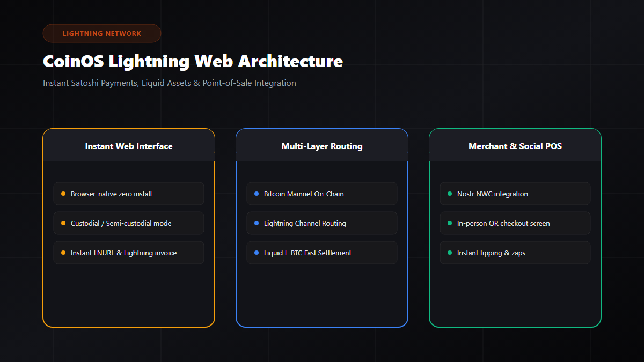Click blue bullet beside Bitcoin Mainnet On-Chain
This screenshot has width=644, height=362.
[257, 194]
